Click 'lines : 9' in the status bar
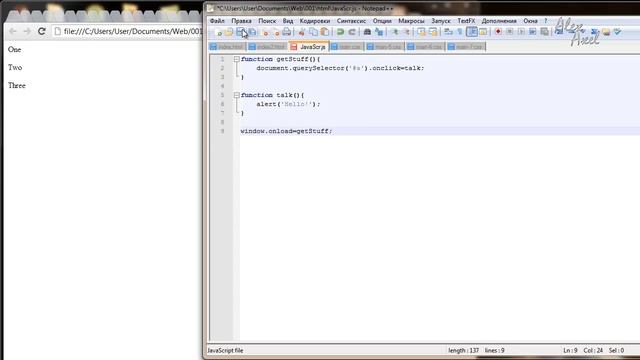Screen dimensions: 640x360 pos(495,350)
